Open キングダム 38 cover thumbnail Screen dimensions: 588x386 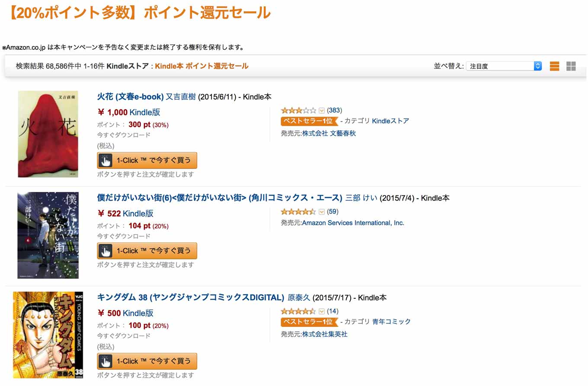[48, 335]
